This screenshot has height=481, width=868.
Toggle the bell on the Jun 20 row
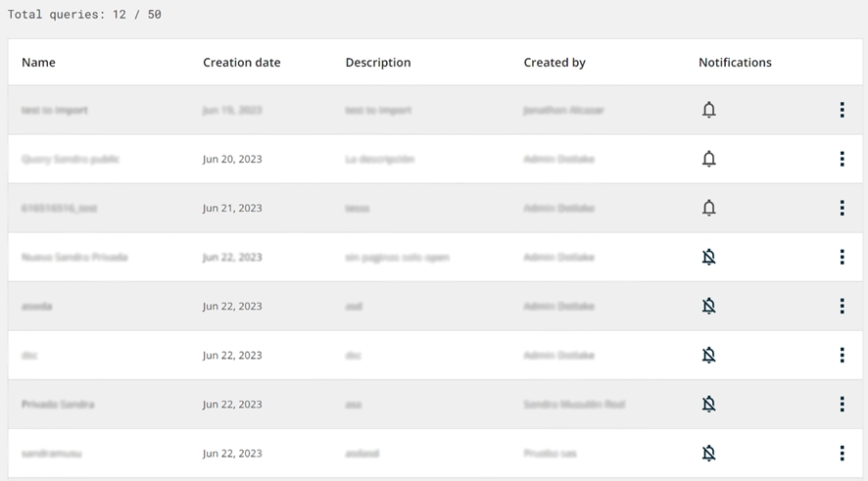coord(709,159)
